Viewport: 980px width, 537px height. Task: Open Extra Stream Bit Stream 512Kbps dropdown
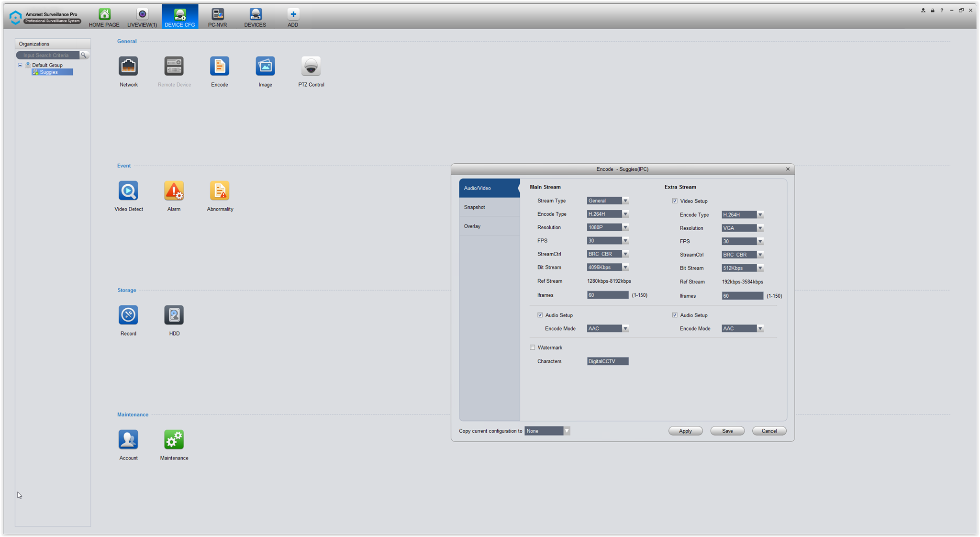point(743,268)
